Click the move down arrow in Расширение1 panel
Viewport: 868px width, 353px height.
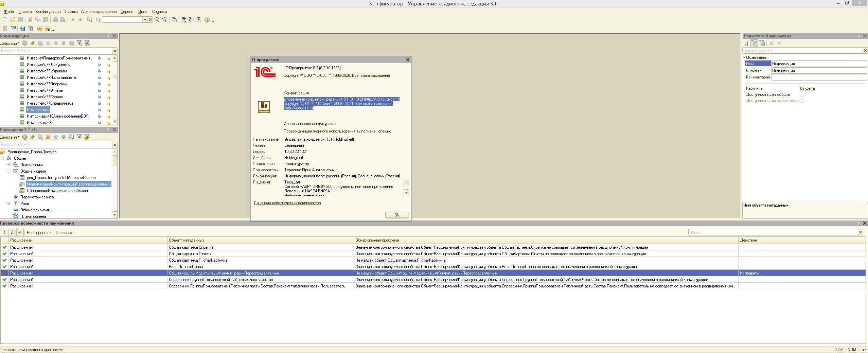pyautogui.click(x=64, y=137)
